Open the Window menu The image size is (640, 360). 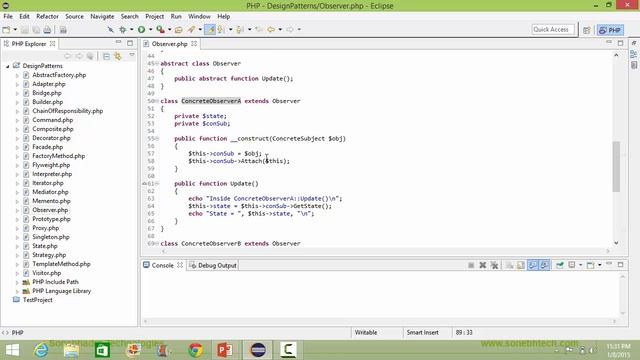click(199, 16)
